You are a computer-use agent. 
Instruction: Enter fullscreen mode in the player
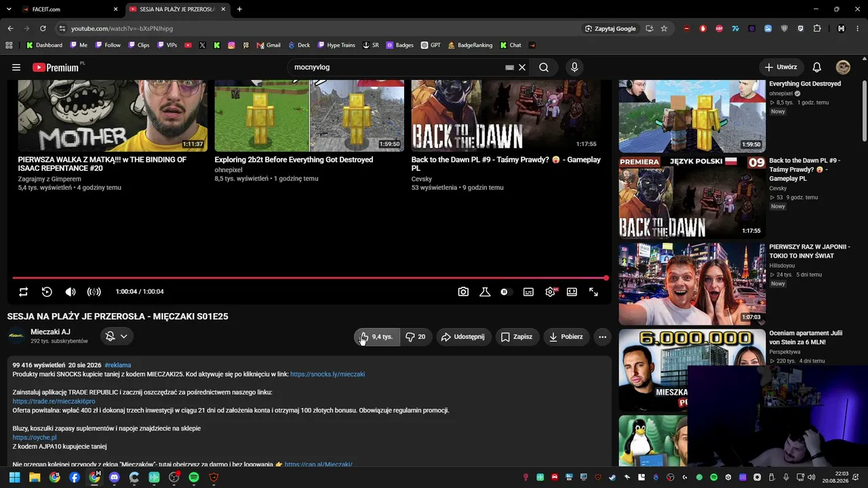(x=593, y=291)
